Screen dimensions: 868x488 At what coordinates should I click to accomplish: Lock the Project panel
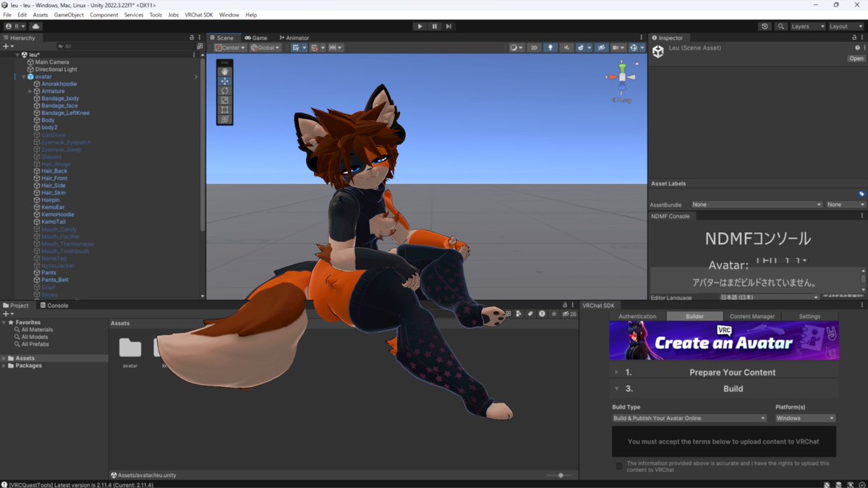(566, 305)
